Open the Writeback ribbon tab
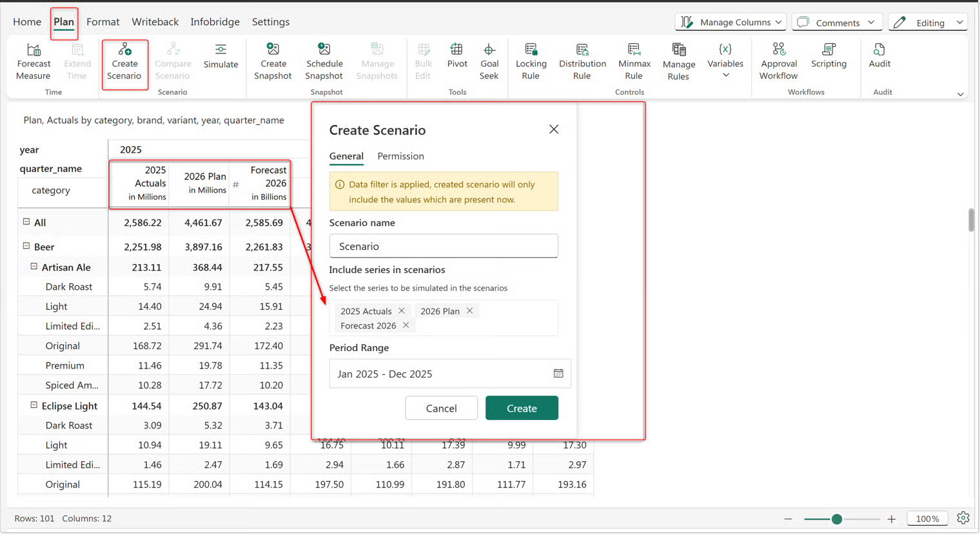 155,22
